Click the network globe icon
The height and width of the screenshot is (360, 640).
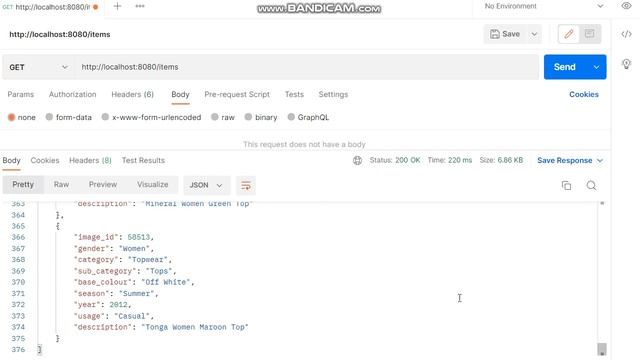click(x=358, y=160)
